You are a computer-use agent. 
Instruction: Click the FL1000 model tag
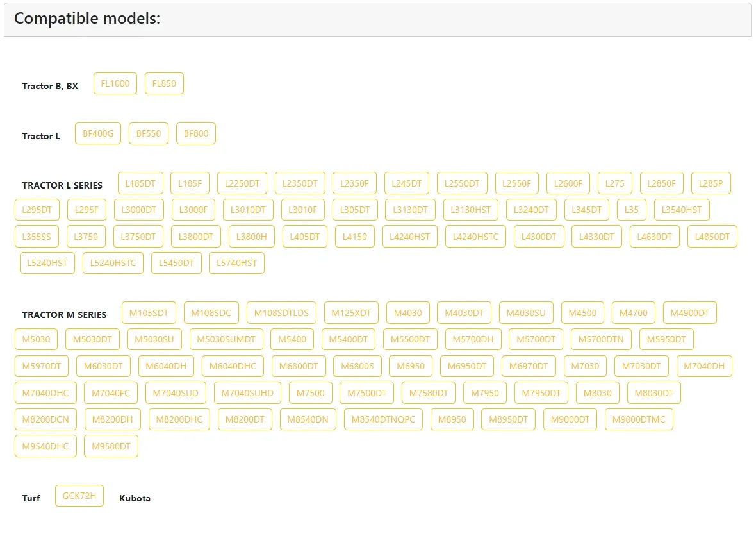(115, 83)
